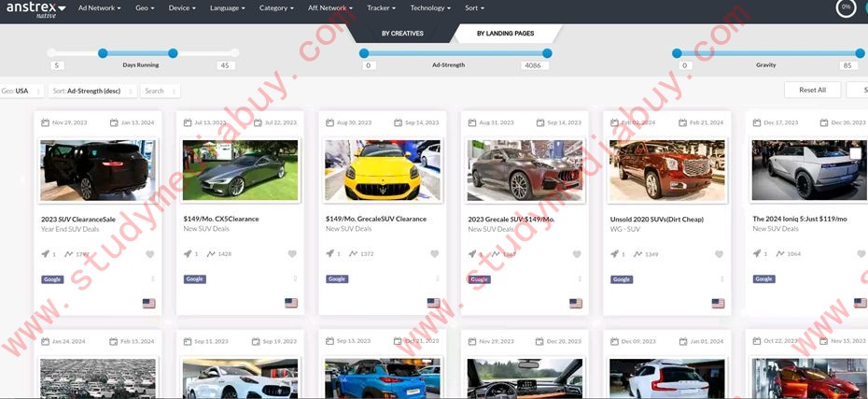Screen dimensions: 868x399
Task: Open more options on $149/Mo. CX5Clearance card
Action: 295,278
